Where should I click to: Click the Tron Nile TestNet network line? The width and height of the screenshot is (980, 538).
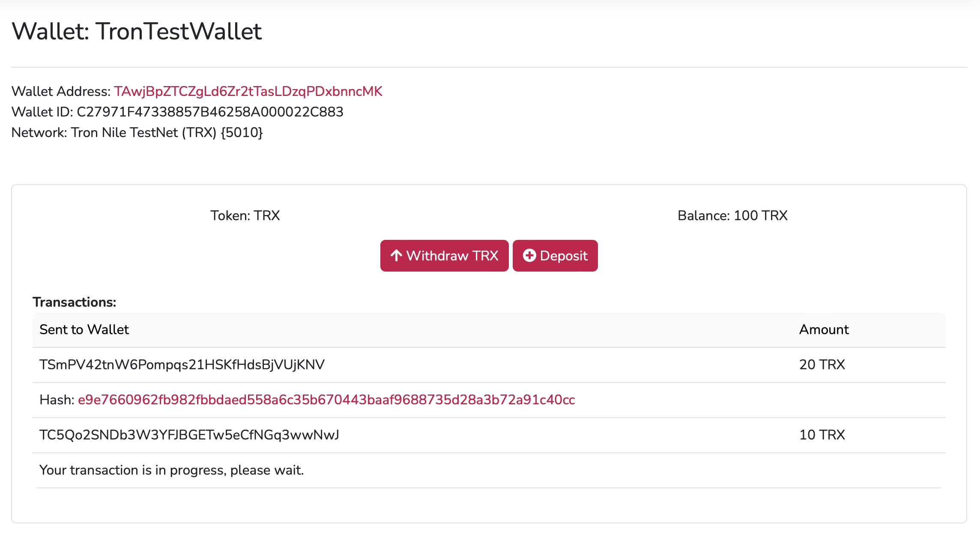[137, 132]
